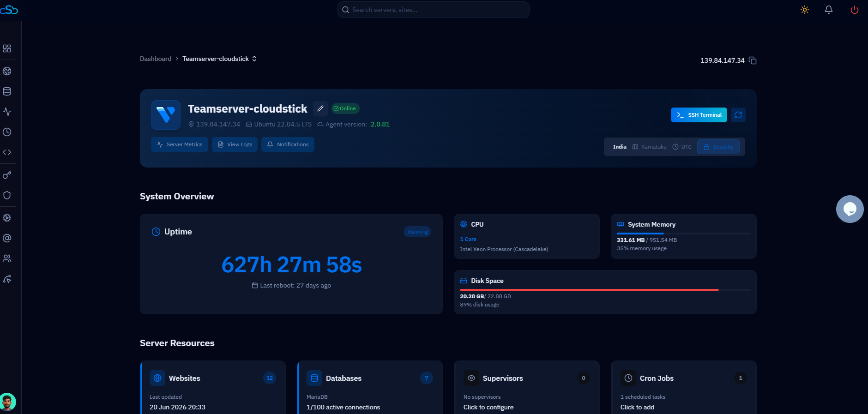This screenshot has width=868, height=414.
Task: Click the Websites globe icon
Action: [x=157, y=378]
